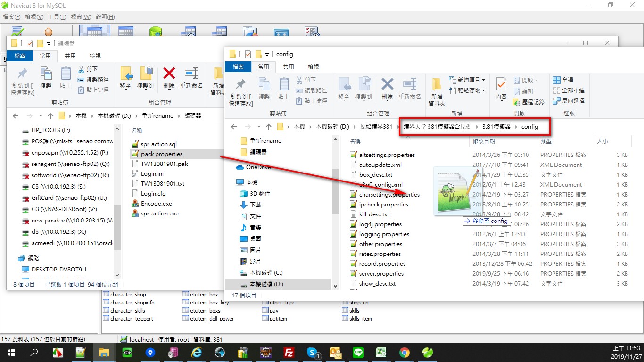The height and width of the screenshot is (362, 644).
Task: Open FileZilla from the taskbar
Action: click(x=289, y=353)
